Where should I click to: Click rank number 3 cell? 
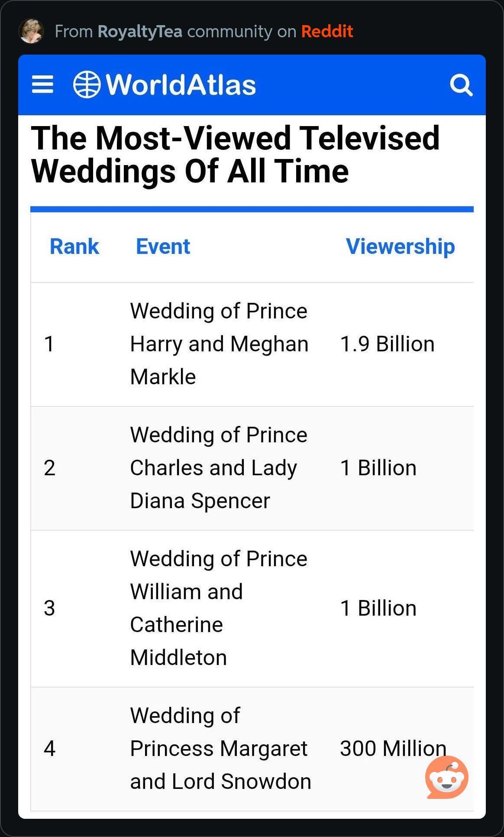(x=49, y=608)
